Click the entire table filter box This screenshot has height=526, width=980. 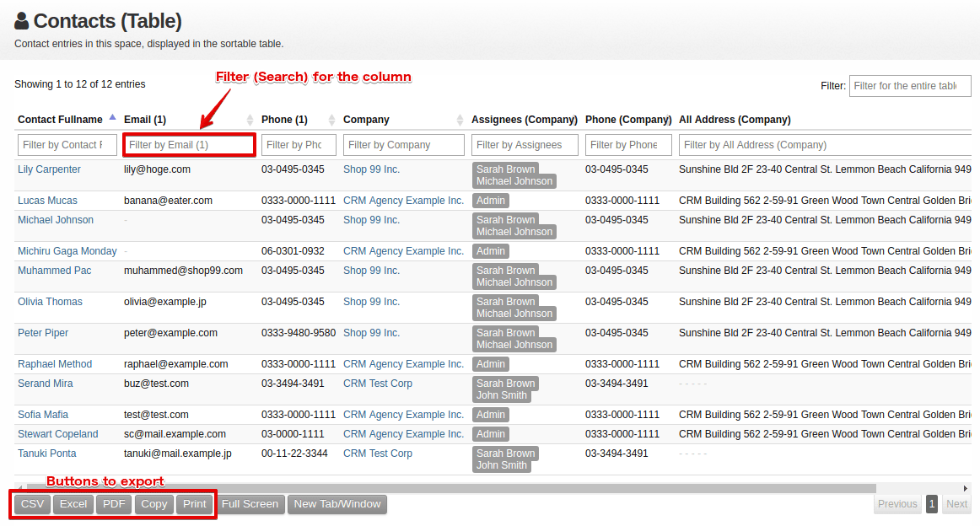tap(910, 86)
